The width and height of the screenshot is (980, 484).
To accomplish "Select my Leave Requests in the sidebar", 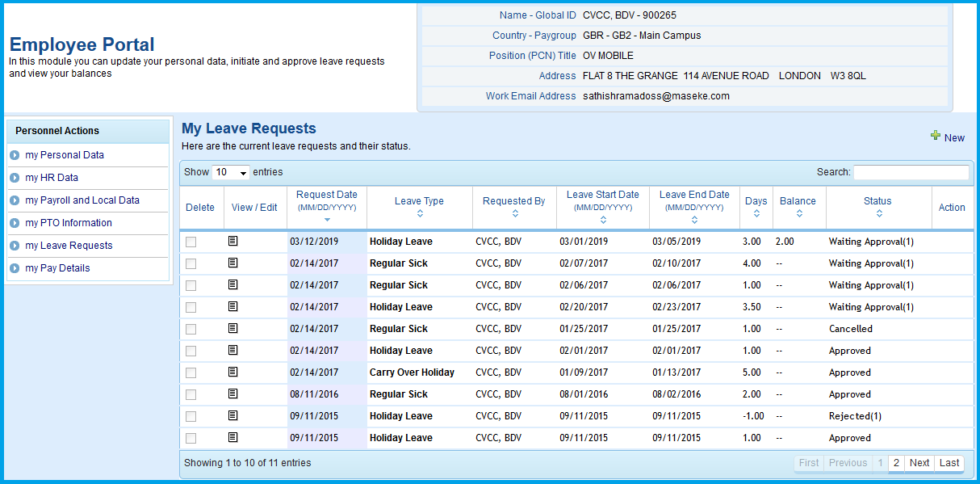I will (x=69, y=246).
